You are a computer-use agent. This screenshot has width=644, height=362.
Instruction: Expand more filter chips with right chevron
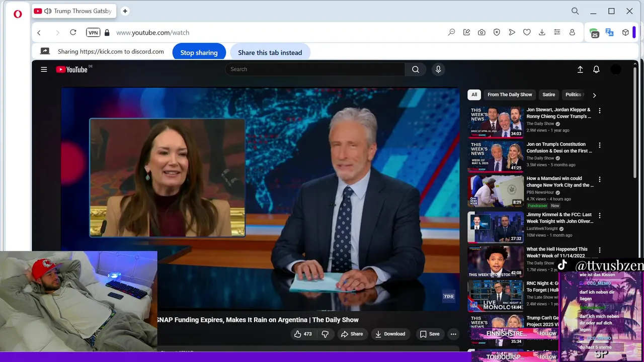point(594,95)
